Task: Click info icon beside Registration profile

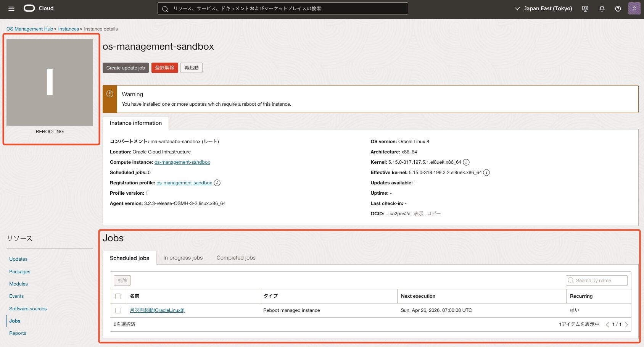Action: click(217, 183)
